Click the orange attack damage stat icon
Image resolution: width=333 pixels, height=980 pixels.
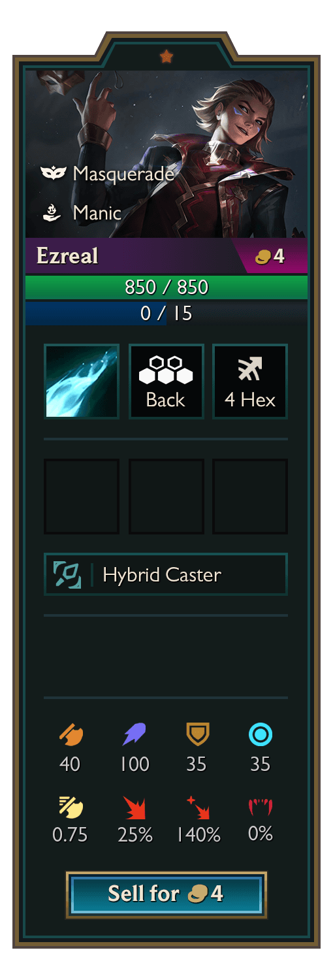[71, 736]
